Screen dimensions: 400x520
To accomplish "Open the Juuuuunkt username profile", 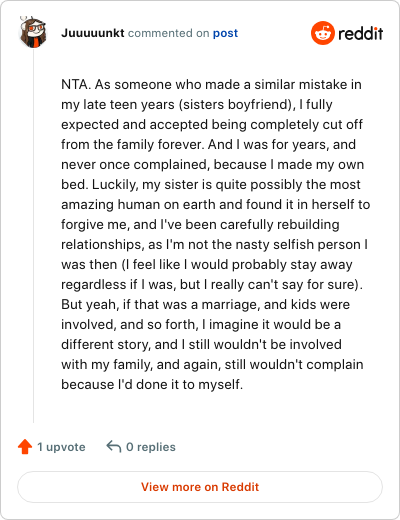I will click(93, 33).
